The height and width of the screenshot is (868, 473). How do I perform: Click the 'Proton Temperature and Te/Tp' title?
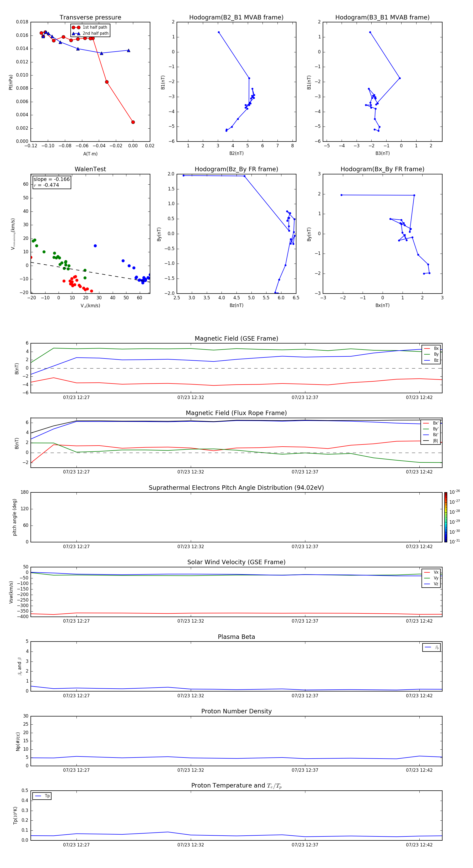(236, 786)
